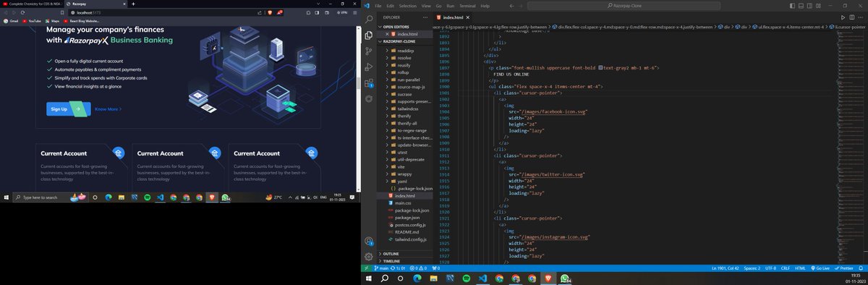Screen dimensions: 868x285
Task: Open the Extensions view
Action: click(x=369, y=84)
